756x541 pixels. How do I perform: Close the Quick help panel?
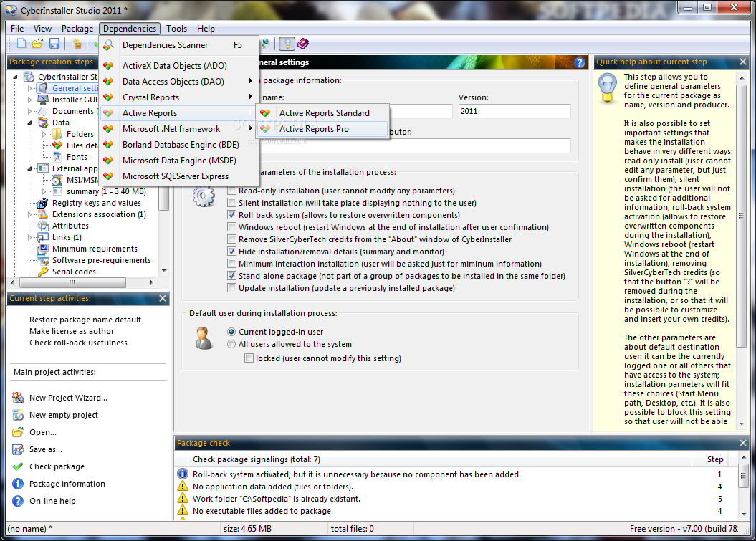[743, 62]
